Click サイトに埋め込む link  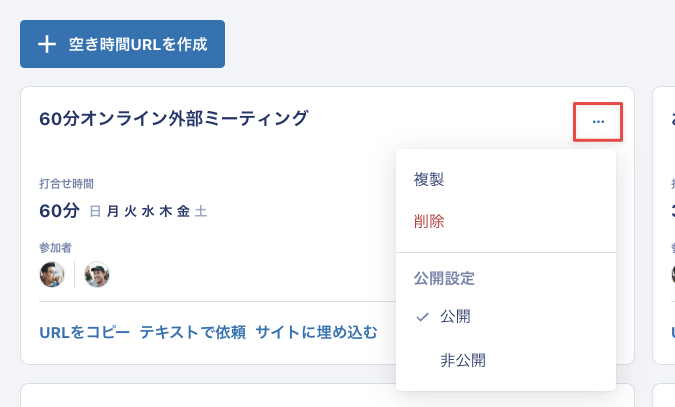[x=316, y=332]
